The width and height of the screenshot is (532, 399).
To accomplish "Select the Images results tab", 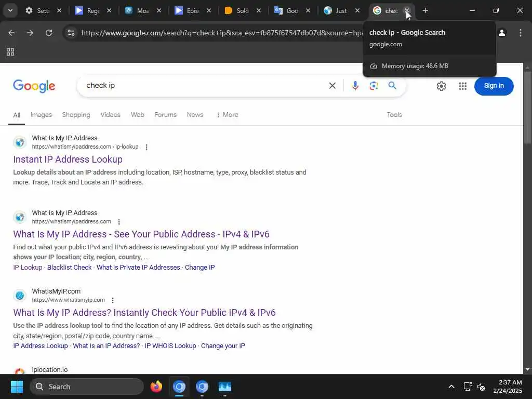I will pos(41,115).
